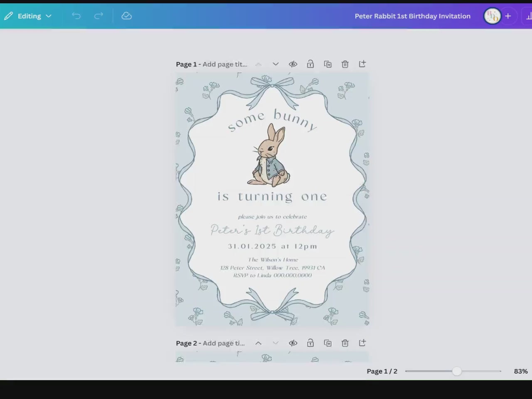Delete Page 1

coord(345,64)
